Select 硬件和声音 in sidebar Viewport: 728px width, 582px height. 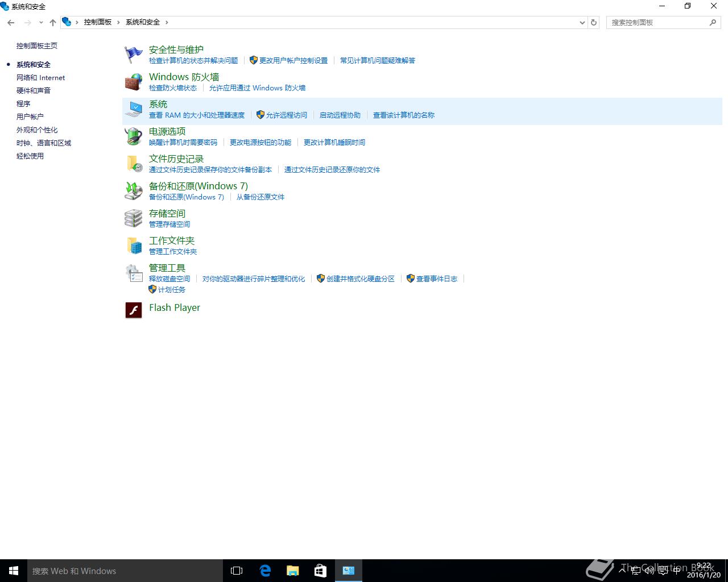click(x=34, y=91)
